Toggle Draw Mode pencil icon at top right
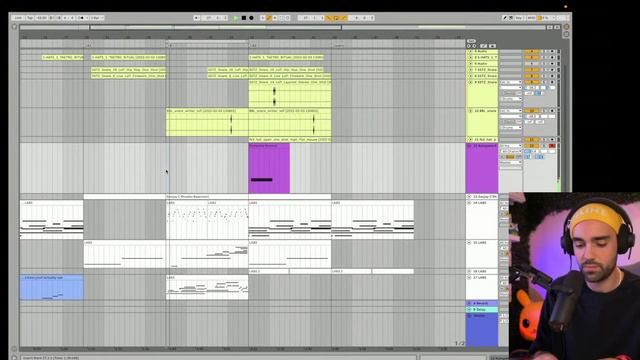Image resolution: width=640 pixels, height=360 pixels. click(505, 18)
